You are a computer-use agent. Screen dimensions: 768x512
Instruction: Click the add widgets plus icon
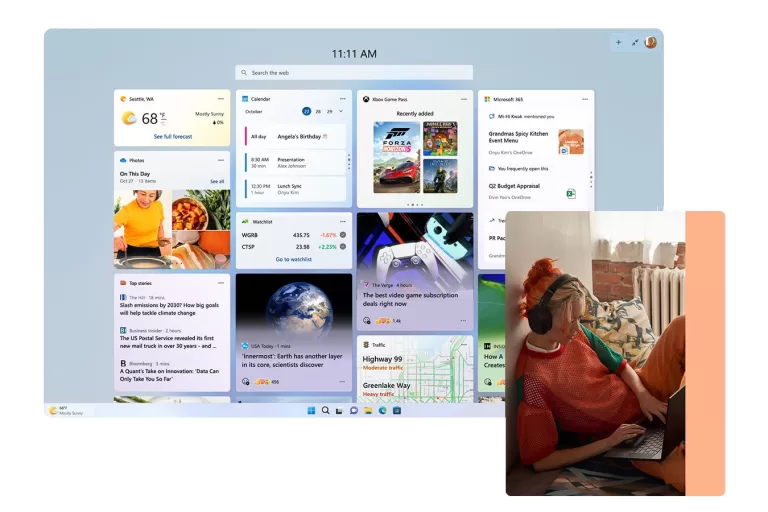pos(618,42)
